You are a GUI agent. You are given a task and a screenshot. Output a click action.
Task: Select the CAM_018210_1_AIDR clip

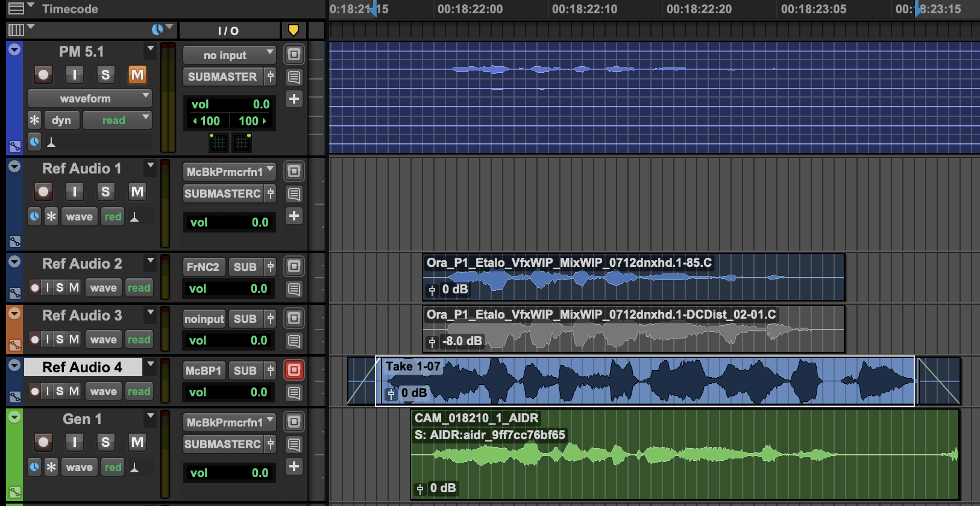coord(685,454)
